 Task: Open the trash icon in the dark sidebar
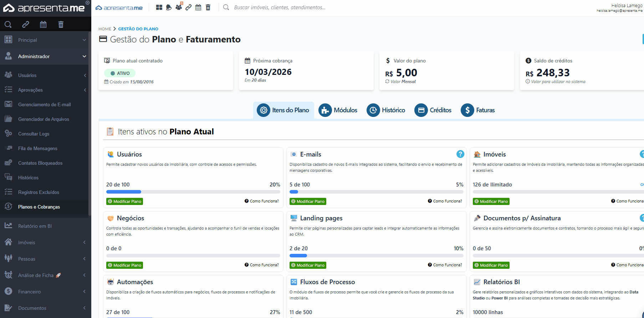click(61, 24)
